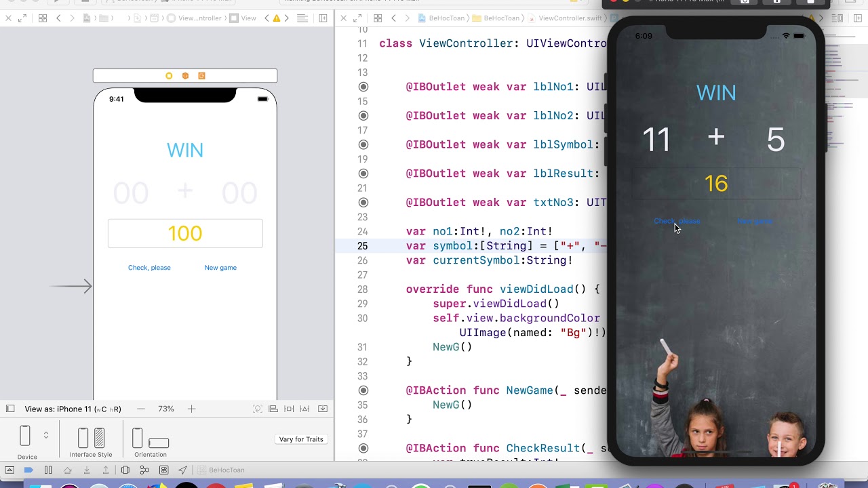Screen dimensions: 868x488
Task: Click lblNo1 outlet connection circle
Action: [x=363, y=87]
